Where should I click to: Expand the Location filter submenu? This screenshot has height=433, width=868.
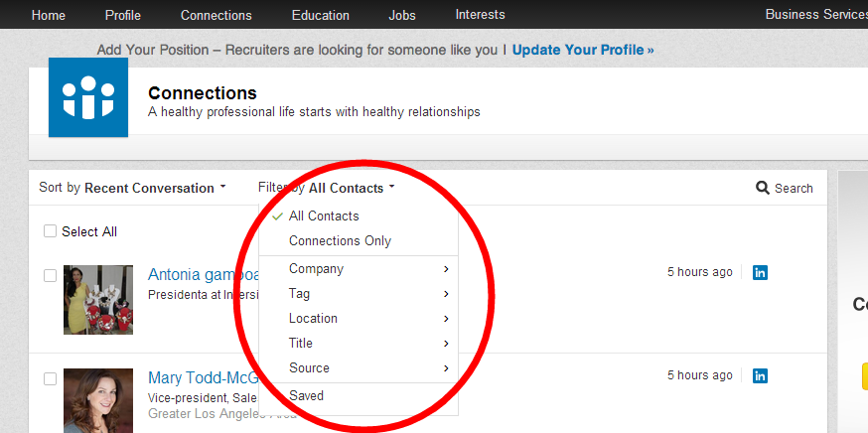click(358, 319)
